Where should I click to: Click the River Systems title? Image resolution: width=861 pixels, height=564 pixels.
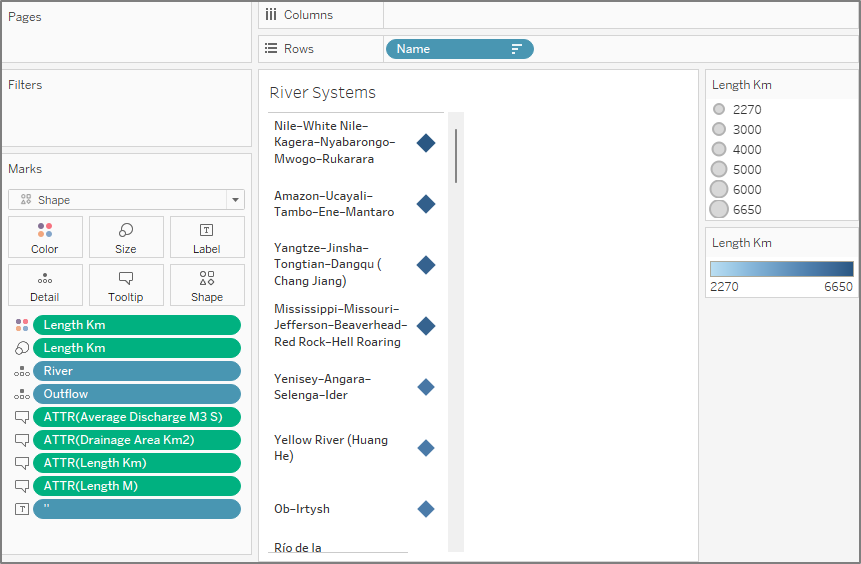pyautogui.click(x=323, y=93)
